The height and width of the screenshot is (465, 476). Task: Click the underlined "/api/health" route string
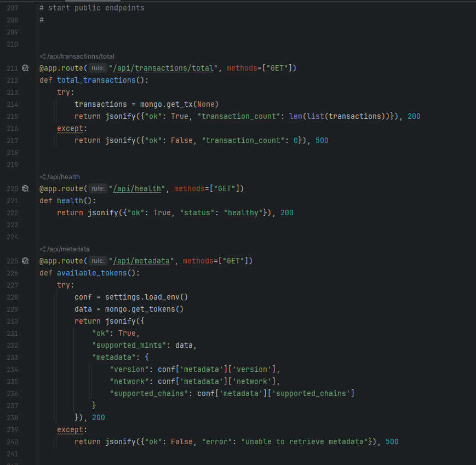[137, 188]
